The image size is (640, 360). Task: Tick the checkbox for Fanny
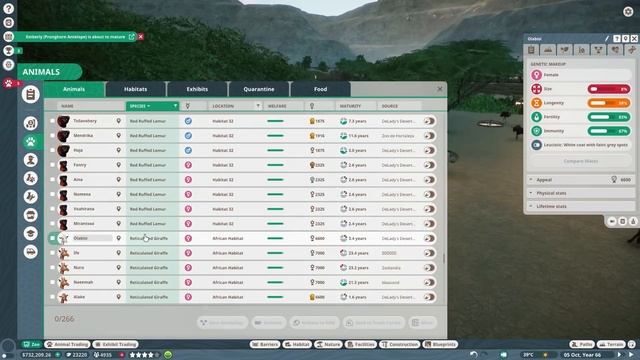[52, 165]
